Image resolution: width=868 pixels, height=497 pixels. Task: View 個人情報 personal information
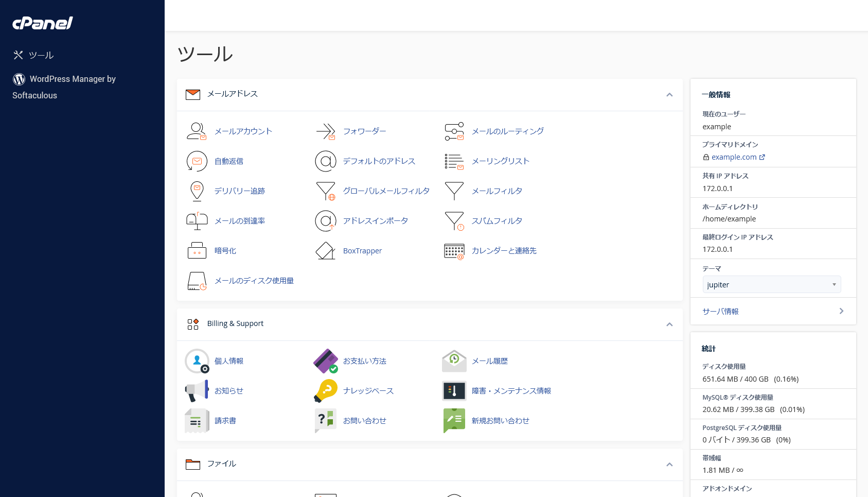point(229,361)
